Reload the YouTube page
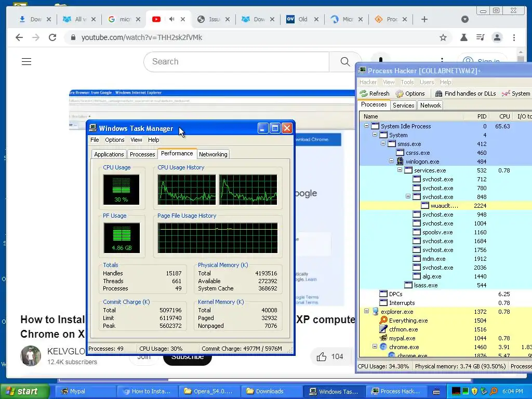 click(52, 37)
